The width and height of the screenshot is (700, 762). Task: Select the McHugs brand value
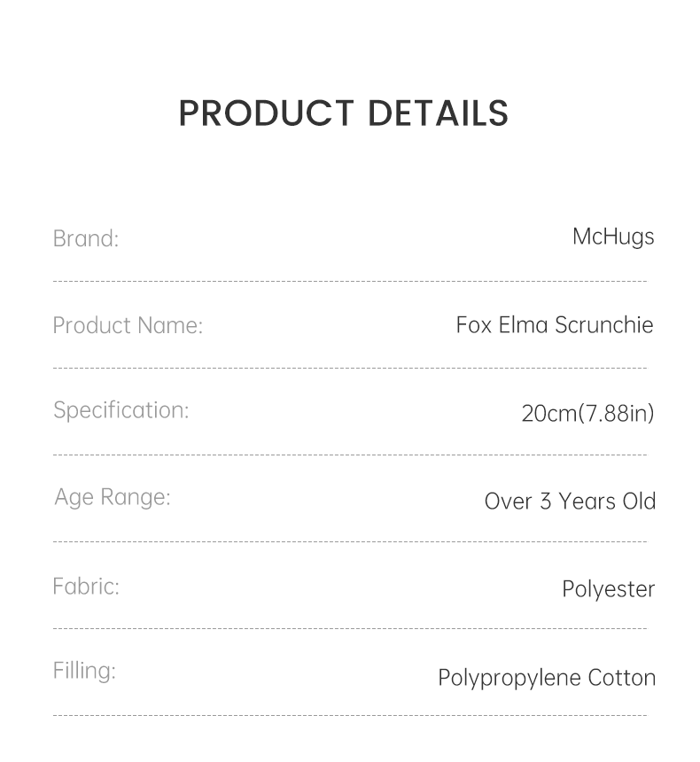[613, 237]
